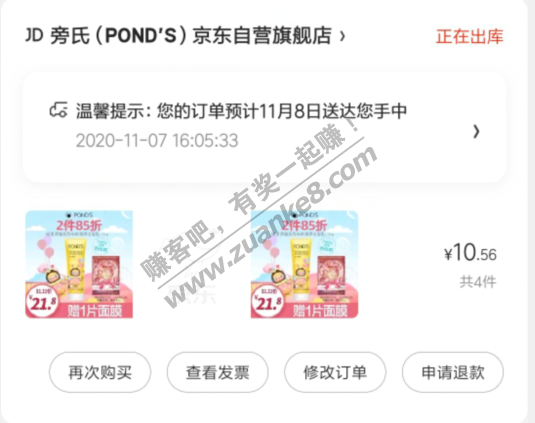
Task: Open the first POND'S product thumbnail
Action: [x=79, y=264]
